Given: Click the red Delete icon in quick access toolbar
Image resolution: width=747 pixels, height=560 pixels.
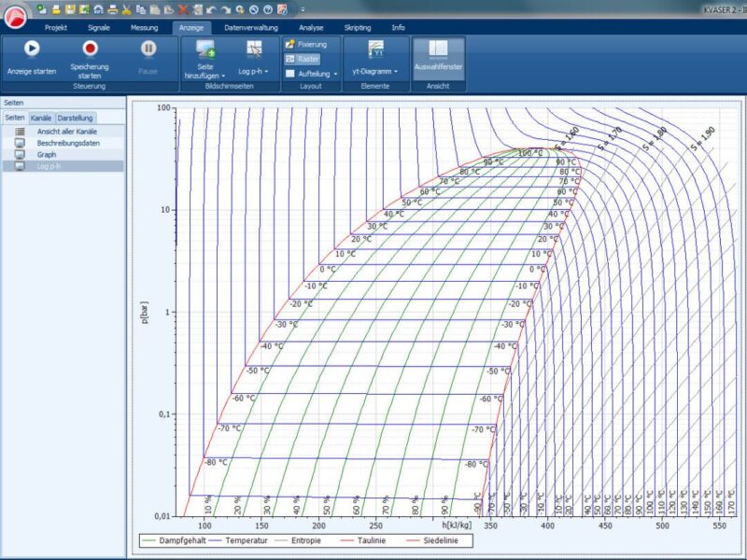Looking at the screenshot, I should pos(183,10).
